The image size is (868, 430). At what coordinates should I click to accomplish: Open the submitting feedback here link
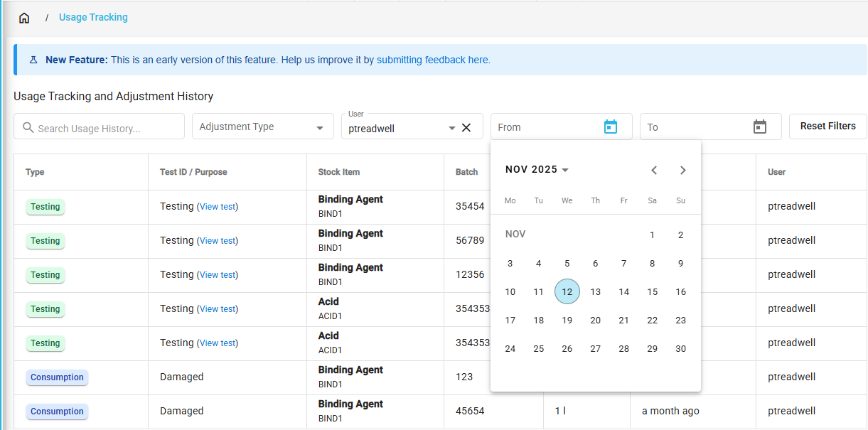pos(433,60)
